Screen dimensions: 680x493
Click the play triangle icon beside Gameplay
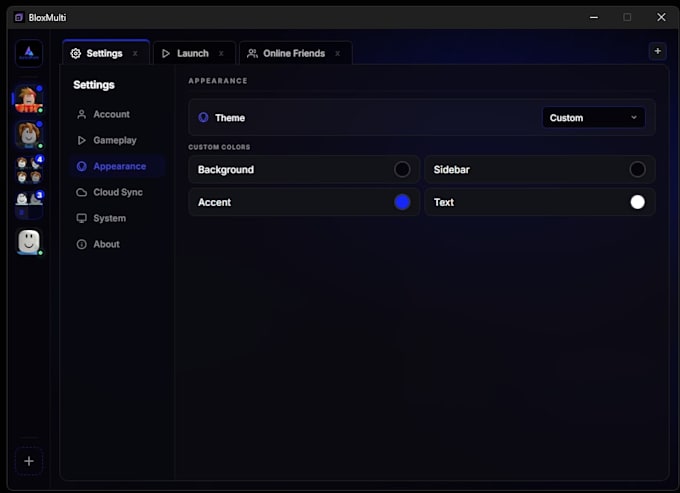[x=82, y=140]
